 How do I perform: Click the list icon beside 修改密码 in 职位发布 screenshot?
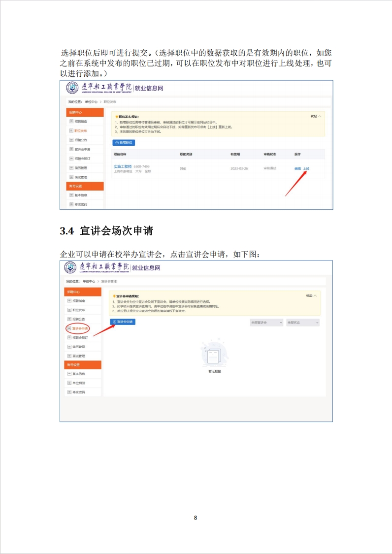tap(71, 204)
